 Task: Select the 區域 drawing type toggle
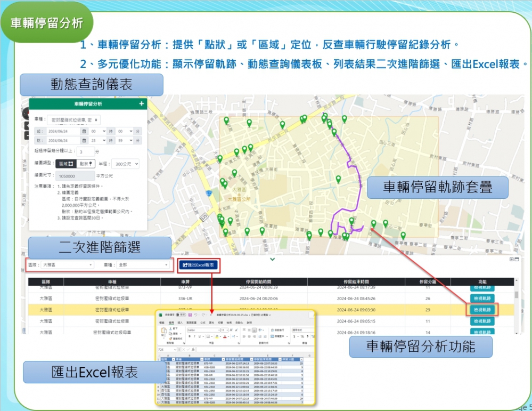point(67,164)
